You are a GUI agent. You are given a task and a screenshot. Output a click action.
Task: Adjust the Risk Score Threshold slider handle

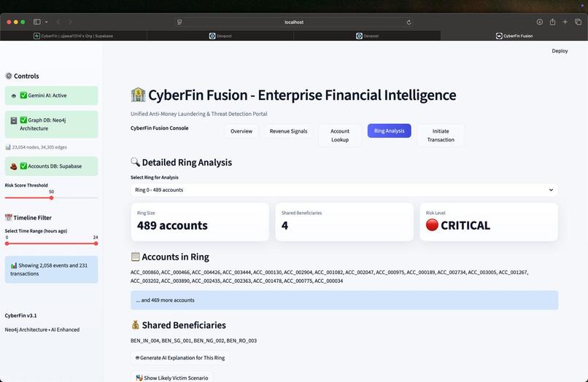[x=51, y=198]
